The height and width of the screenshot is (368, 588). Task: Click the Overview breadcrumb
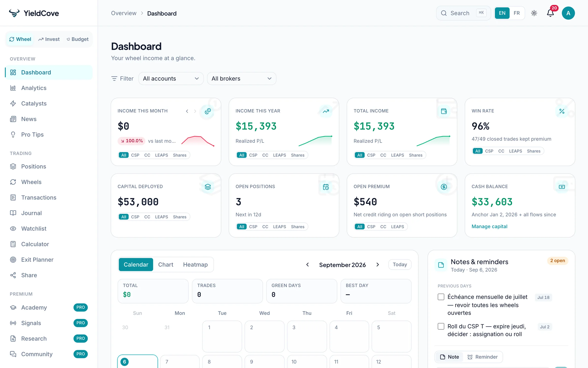coord(124,13)
